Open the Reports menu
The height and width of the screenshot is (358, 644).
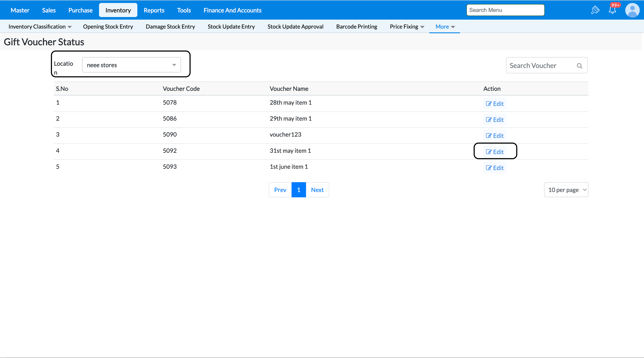point(154,10)
